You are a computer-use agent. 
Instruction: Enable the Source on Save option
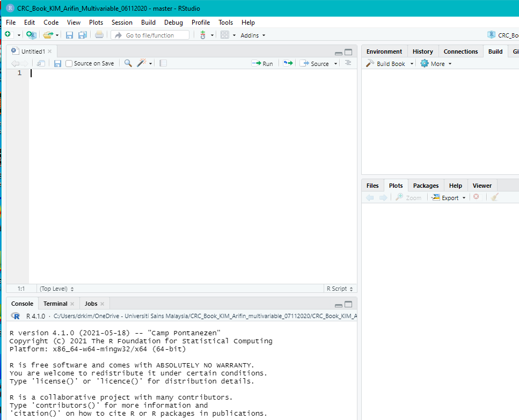(69, 63)
